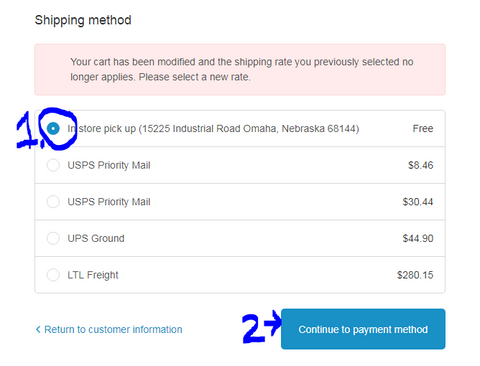
Task: Click the $30.44 shipping price
Action: click(x=418, y=202)
